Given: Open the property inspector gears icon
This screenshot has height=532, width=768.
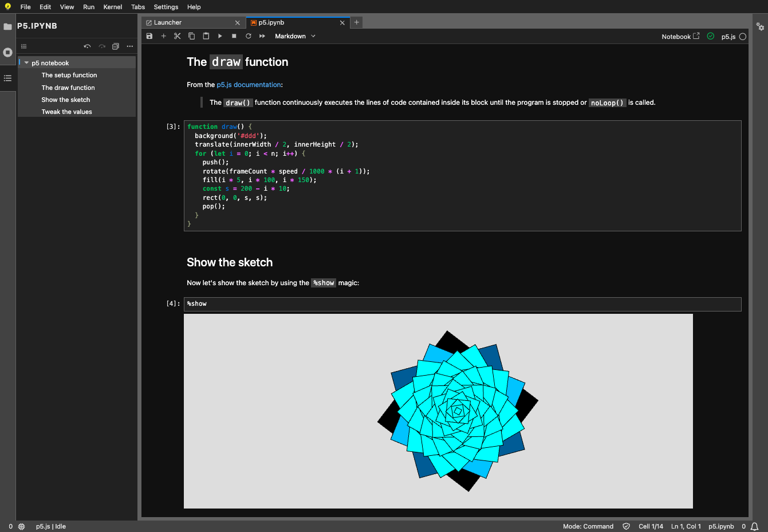Looking at the screenshot, I should [x=760, y=26].
